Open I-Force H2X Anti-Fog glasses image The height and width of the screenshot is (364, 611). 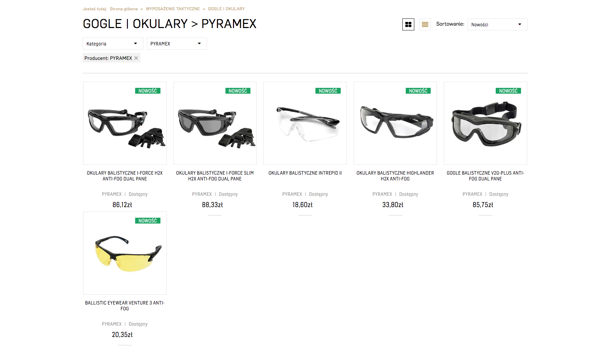(x=125, y=126)
